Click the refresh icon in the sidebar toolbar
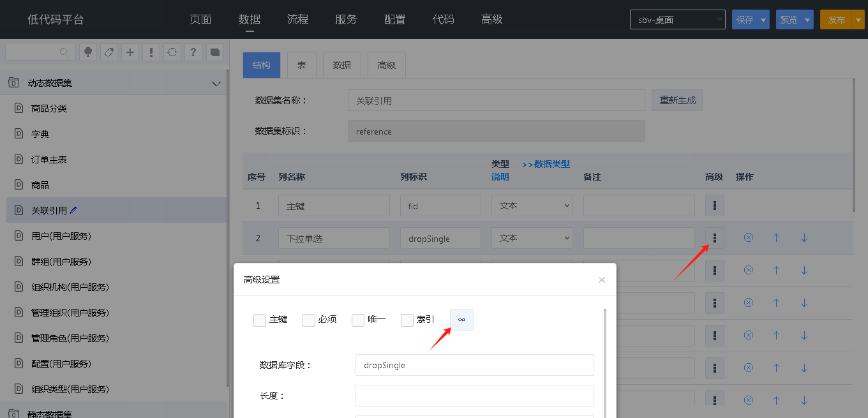868x418 pixels. 172,52
